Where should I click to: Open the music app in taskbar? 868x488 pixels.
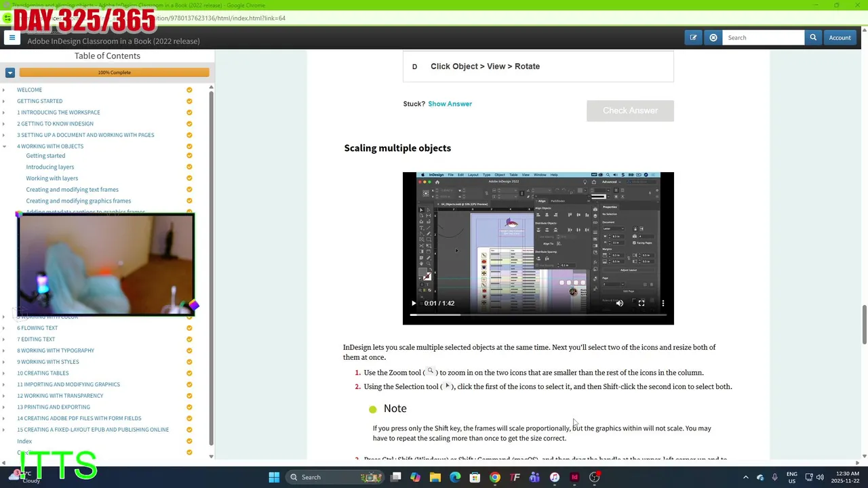click(x=555, y=477)
